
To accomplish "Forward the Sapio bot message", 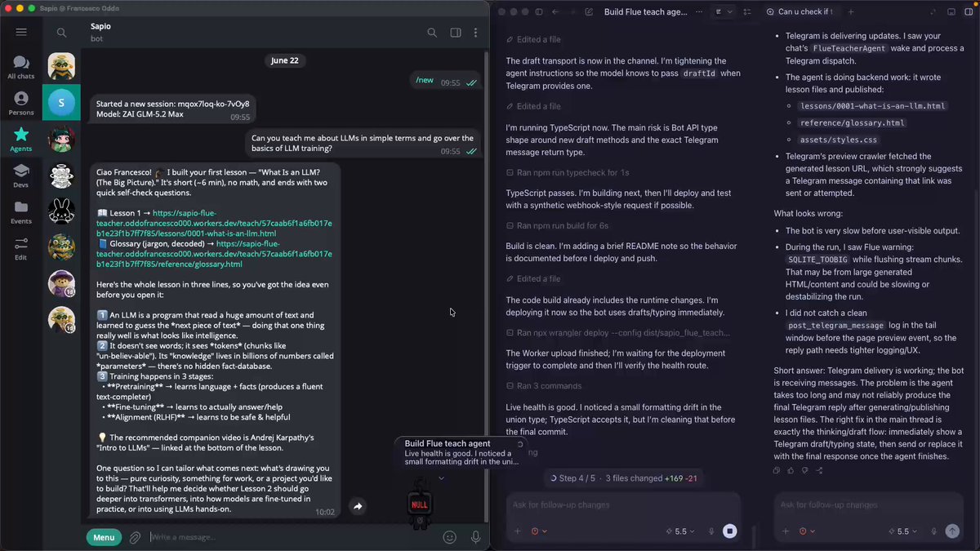I will (x=358, y=506).
